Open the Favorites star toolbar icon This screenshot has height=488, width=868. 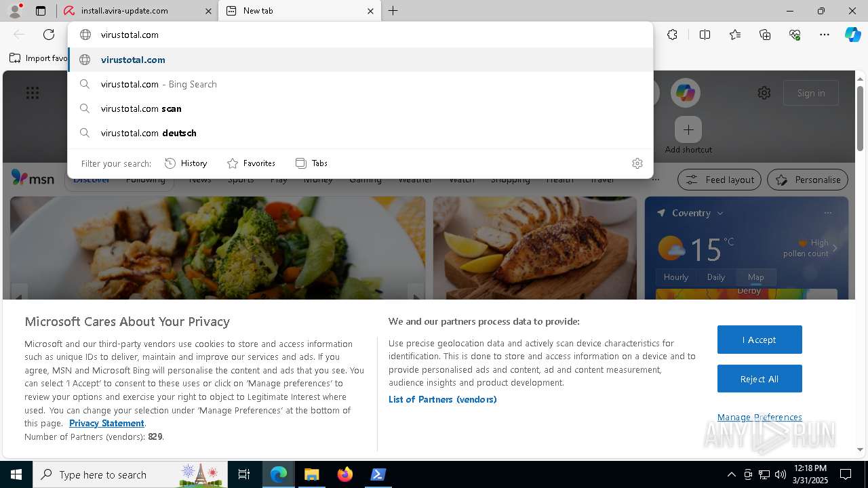coord(735,35)
